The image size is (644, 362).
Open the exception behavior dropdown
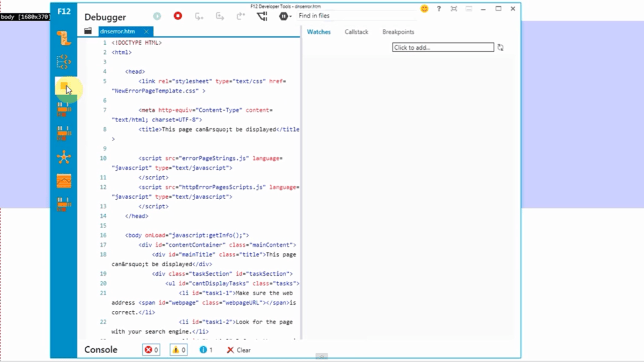pyautogui.click(x=285, y=16)
